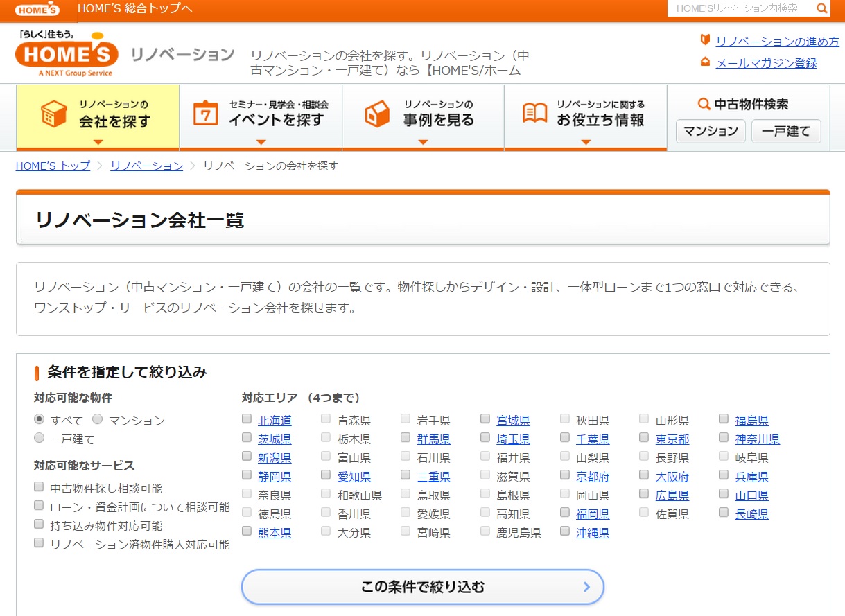Click the HOME'S logo in header

click(x=67, y=53)
